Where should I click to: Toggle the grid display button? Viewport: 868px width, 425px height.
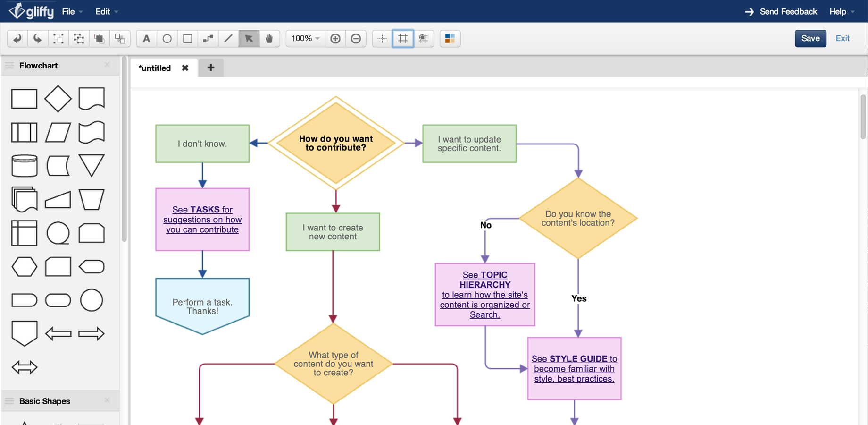(403, 39)
